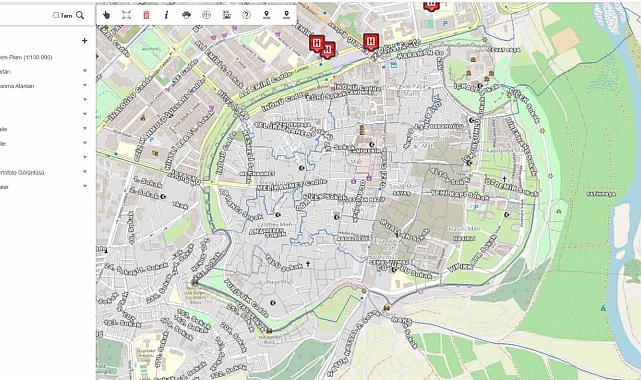The height and width of the screenshot is (380, 641).
Task: Click the KARAMAN So street label
Action: tap(420, 54)
